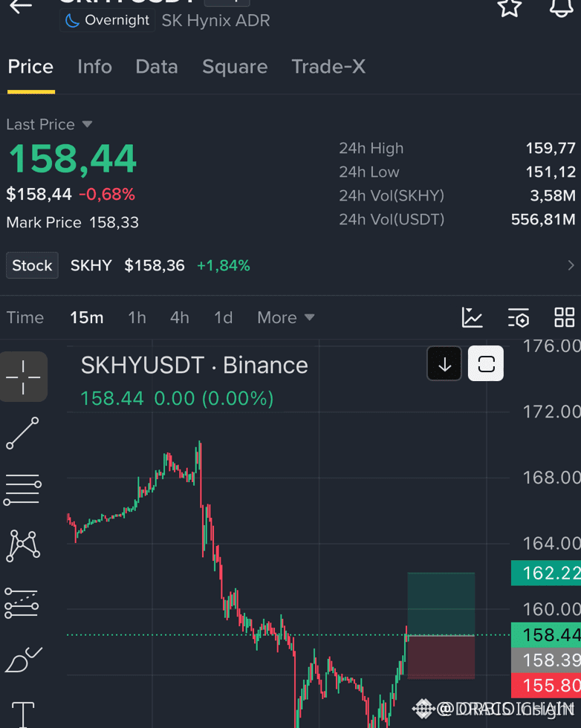Click the 24h Vol(SKHY) value 3,58M
Image resolution: width=581 pixels, height=728 pixels.
click(x=553, y=196)
